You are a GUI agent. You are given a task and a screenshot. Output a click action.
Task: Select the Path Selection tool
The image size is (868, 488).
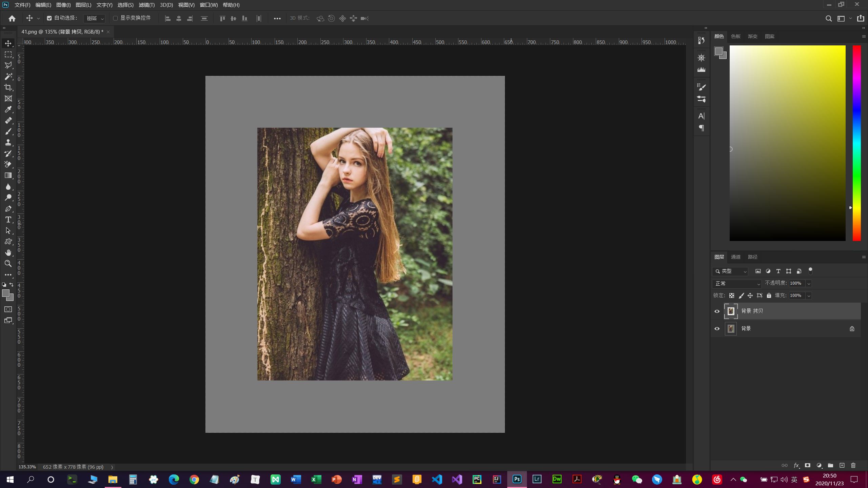coord(8,231)
